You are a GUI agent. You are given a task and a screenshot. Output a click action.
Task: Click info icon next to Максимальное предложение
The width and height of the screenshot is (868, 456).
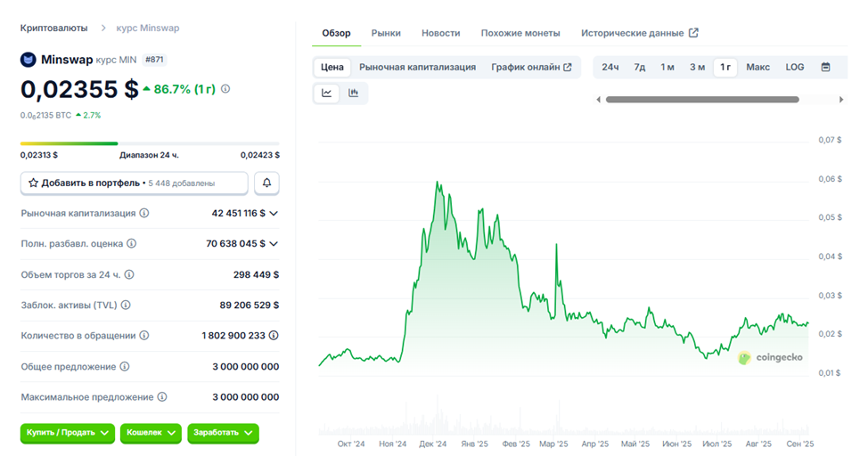coord(162,397)
